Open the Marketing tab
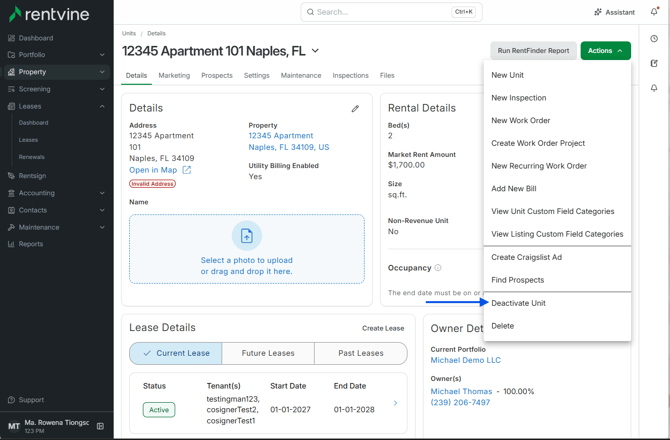The image size is (670, 440). (x=174, y=75)
